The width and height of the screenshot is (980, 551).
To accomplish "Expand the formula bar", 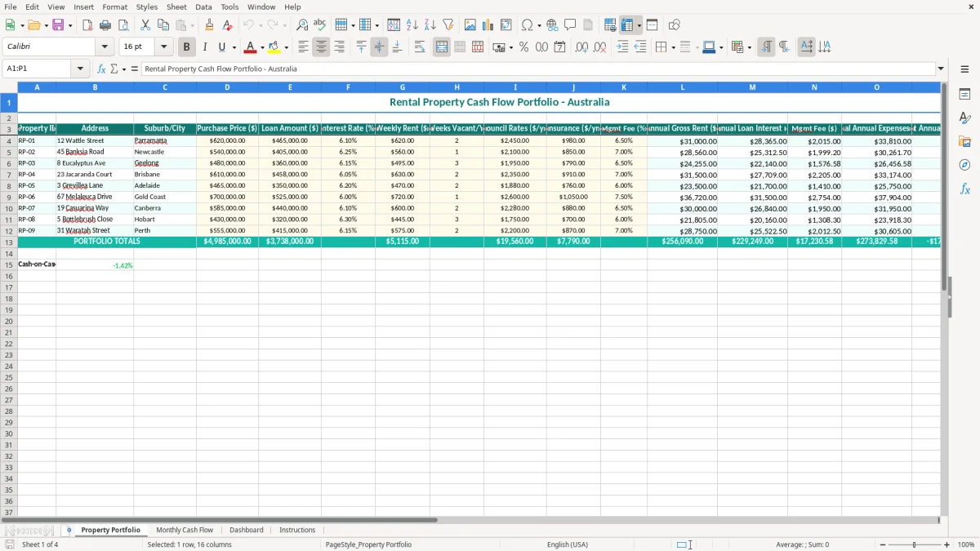I will (941, 69).
